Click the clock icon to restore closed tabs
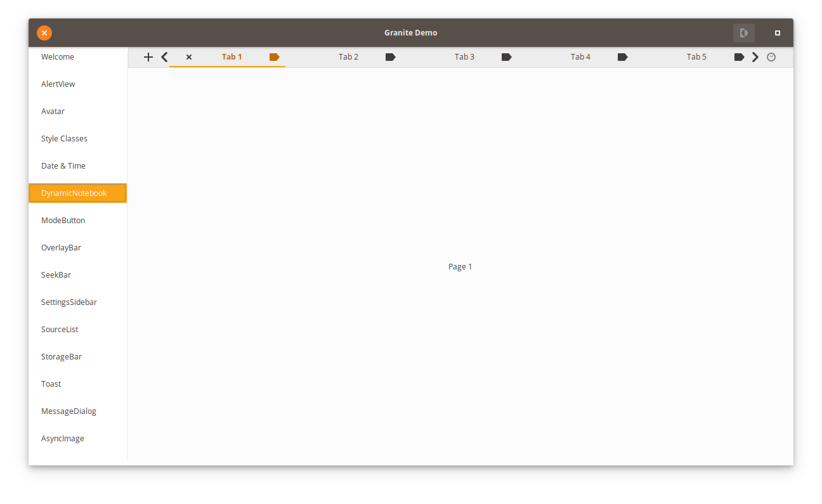The width and height of the screenshot is (822, 504). (x=771, y=56)
